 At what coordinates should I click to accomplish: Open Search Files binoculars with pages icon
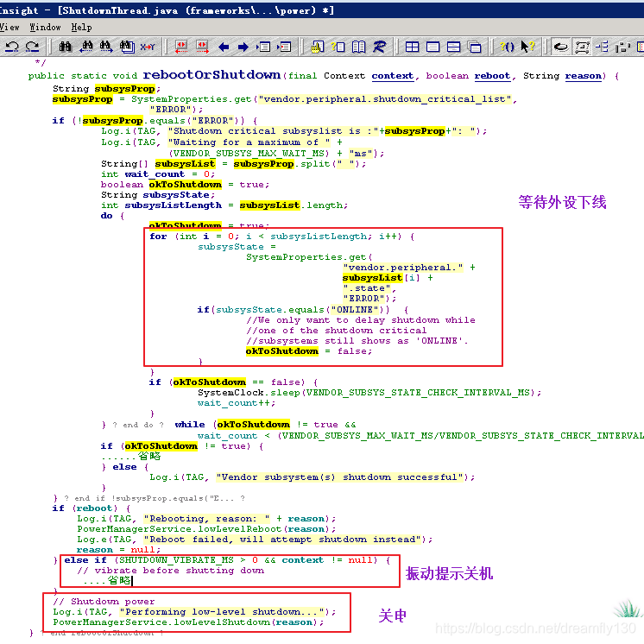[x=127, y=47]
